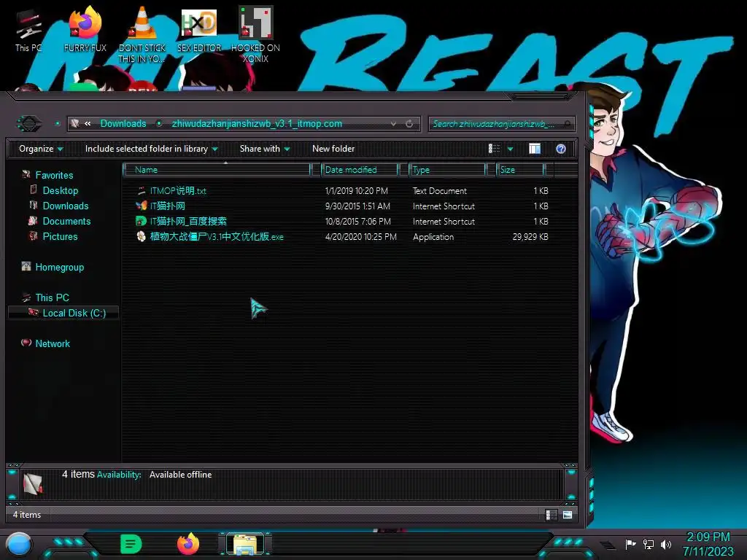
Task: Click the flower icon of the exe file
Action: (141, 236)
